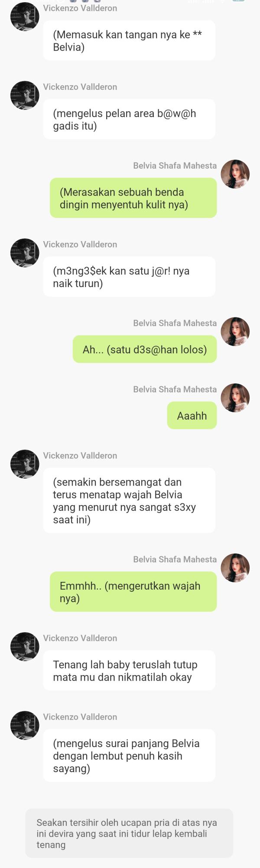Tap Belvia Shafa Mahesta name above "Aaahh" bubble

175,389
